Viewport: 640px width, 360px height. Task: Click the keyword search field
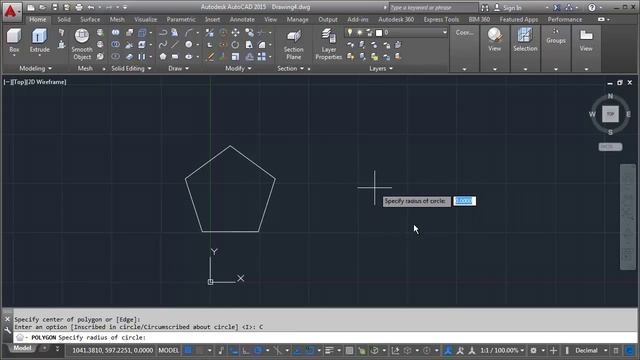click(x=433, y=7)
